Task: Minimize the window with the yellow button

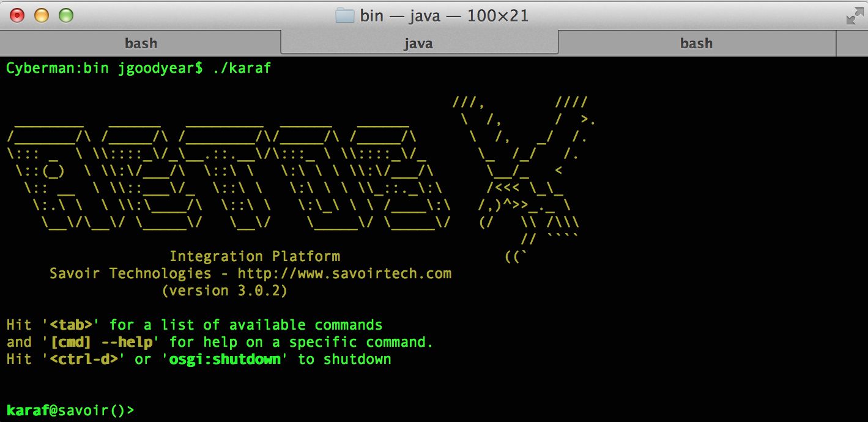Action: coord(42,15)
